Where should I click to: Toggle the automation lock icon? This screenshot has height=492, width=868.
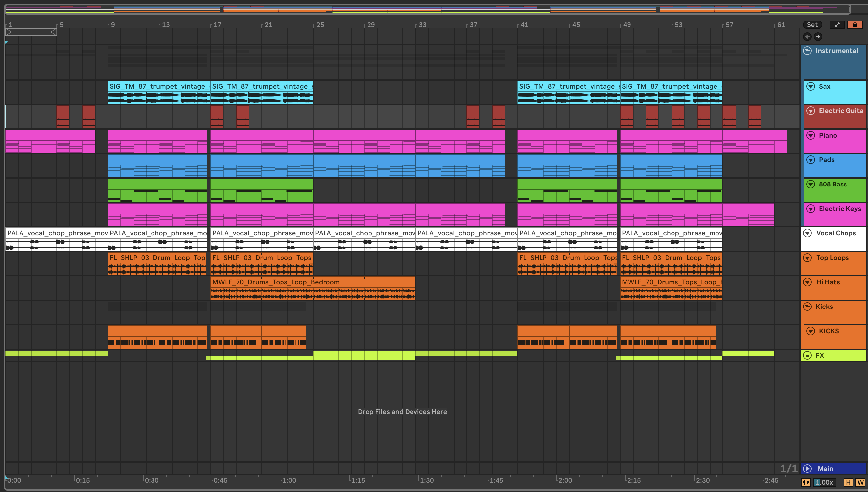[x=855, y=25]
